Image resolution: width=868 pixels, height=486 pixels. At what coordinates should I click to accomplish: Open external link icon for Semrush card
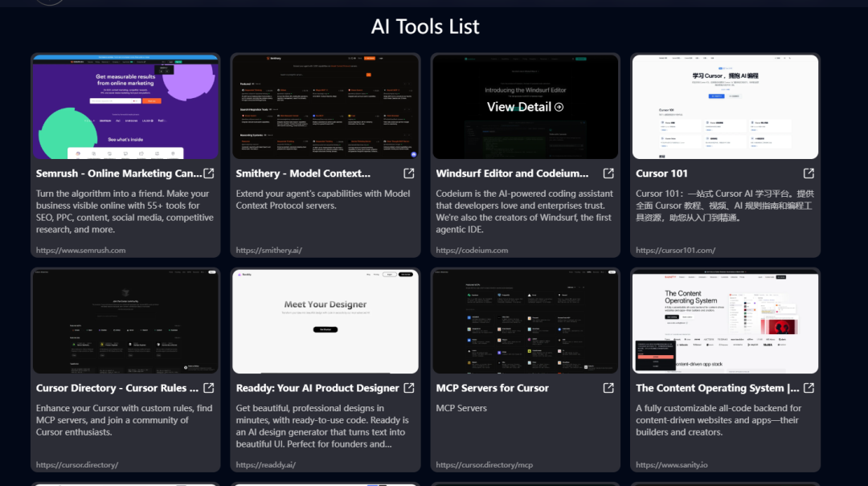point(209,174)
